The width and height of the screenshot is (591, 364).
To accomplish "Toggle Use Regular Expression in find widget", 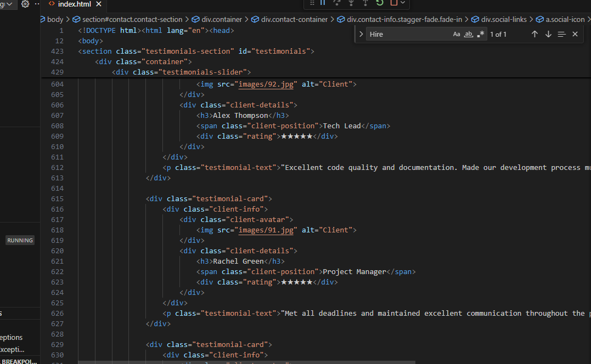I will [x=481, y=34].
